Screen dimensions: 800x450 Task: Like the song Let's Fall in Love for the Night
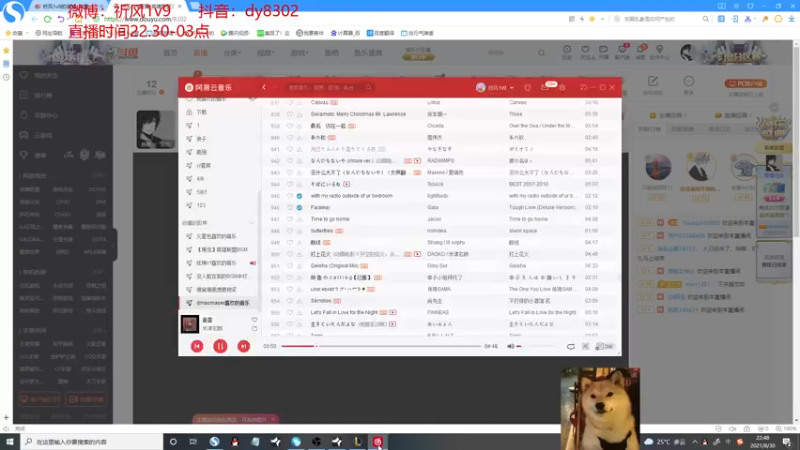tap(290, 312)
